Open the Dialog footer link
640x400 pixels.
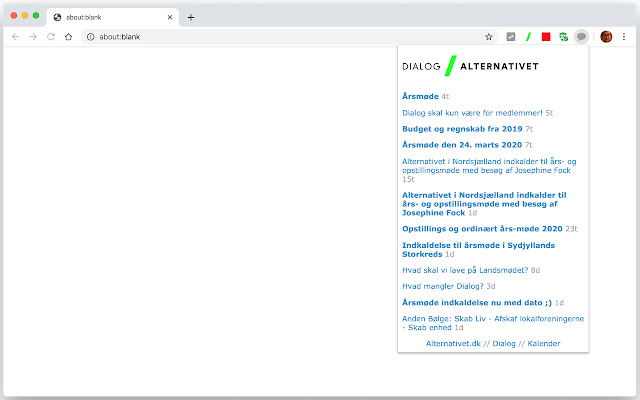click(x=504, y=344)
